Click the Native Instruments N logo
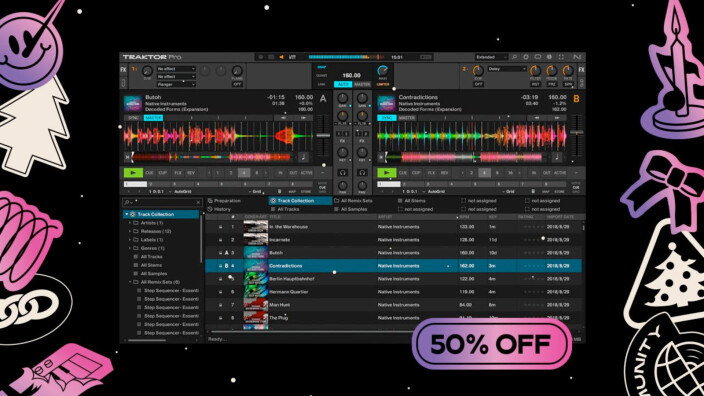 pos(577,57)
